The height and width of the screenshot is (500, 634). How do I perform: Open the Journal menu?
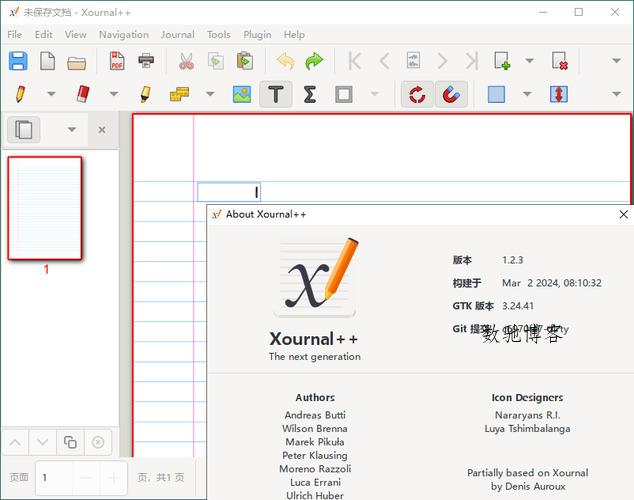coord(178,35)
